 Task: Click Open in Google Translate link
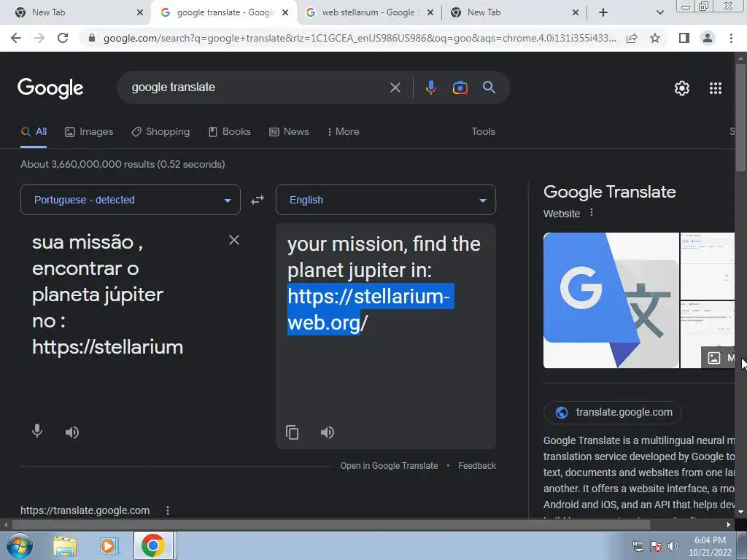(x=389, y=466)
